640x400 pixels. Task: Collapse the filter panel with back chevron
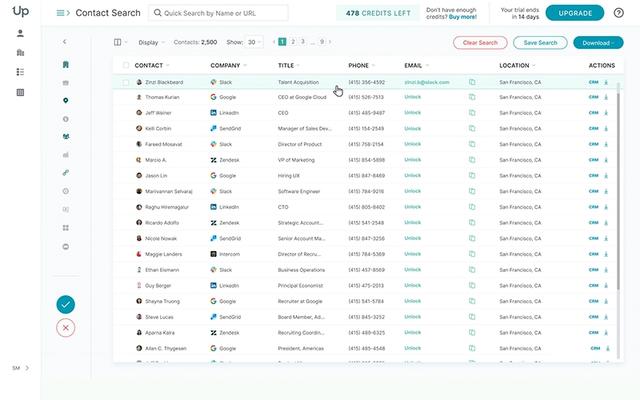click(64, 42)
